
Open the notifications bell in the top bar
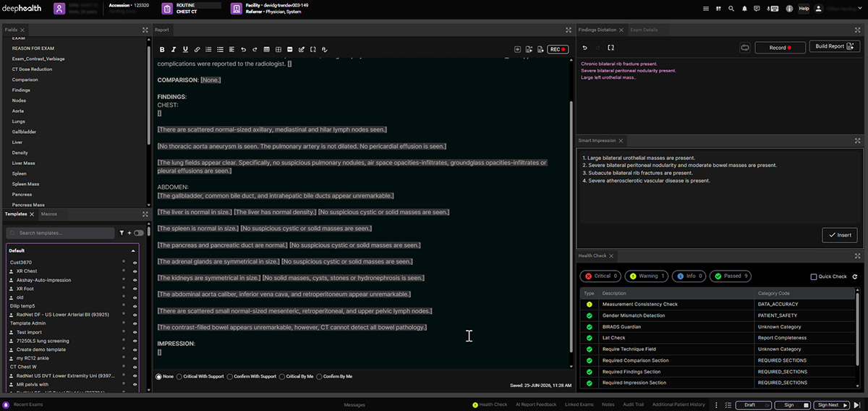click(744, 9)
